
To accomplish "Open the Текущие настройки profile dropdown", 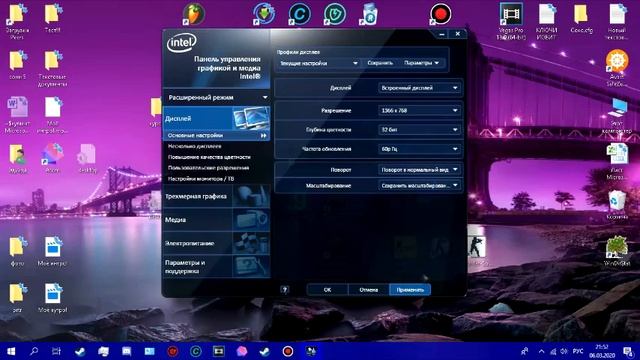I will (x=319, y=63).
